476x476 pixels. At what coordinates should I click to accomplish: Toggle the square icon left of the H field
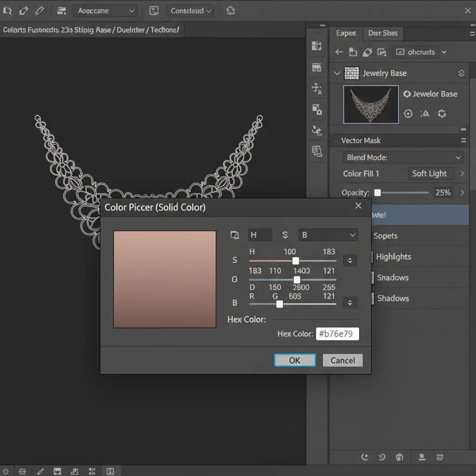click(235, 235)
